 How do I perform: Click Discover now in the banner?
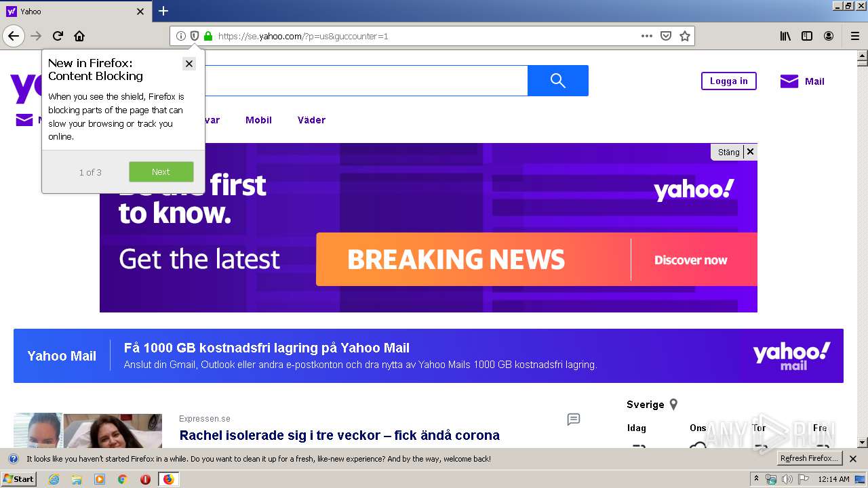[690, 260]
